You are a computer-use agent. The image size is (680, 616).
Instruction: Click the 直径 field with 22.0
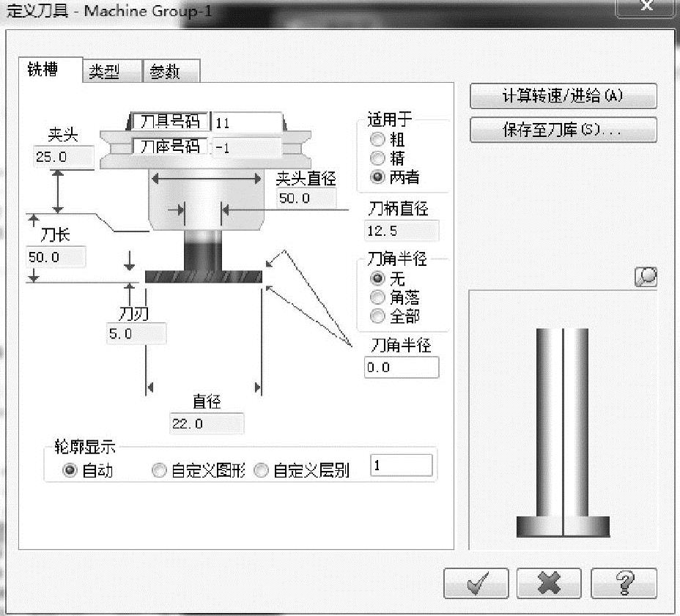(x=207, y=423)
